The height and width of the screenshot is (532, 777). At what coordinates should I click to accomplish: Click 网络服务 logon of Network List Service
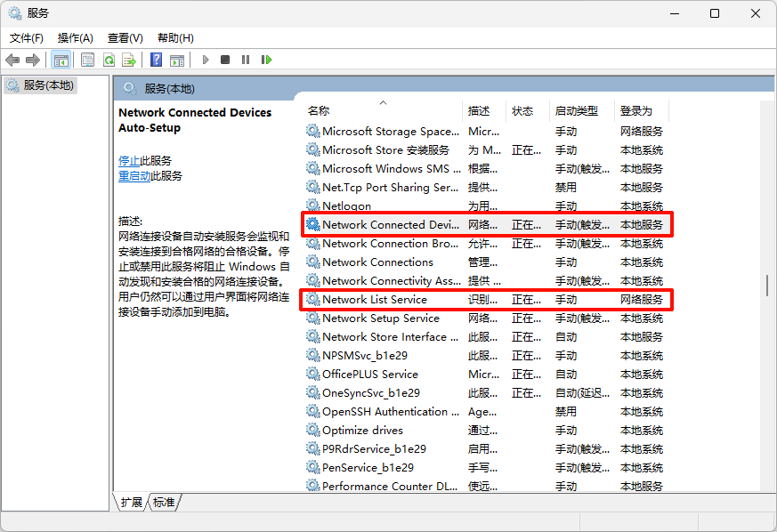641,299
